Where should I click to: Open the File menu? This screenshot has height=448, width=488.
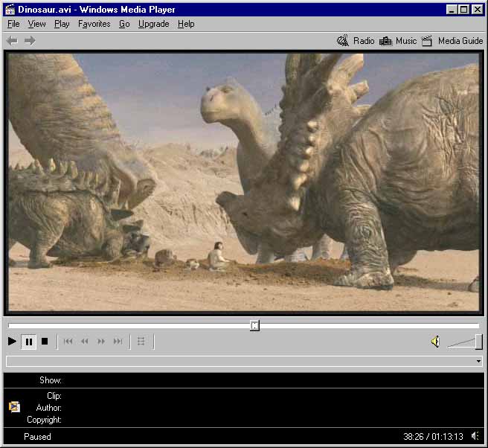[13, 24]
